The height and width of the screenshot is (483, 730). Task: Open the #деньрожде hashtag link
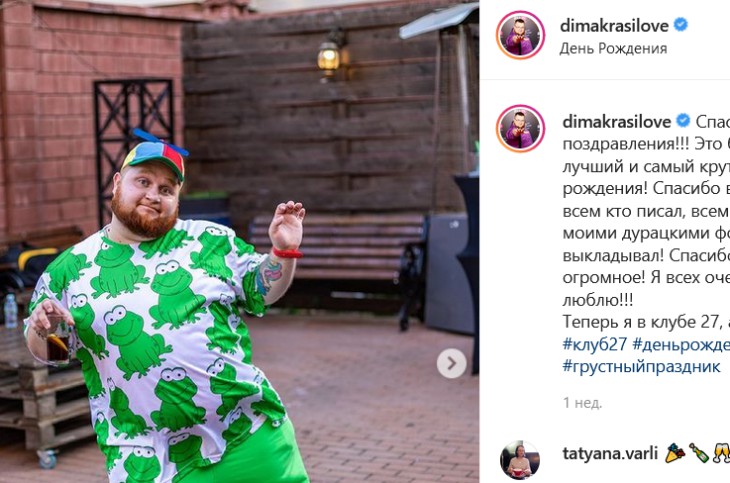tap(681, 344)
